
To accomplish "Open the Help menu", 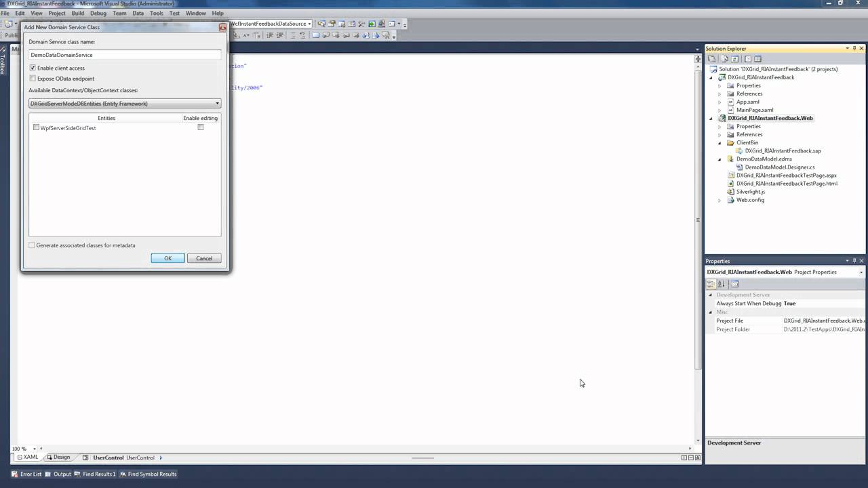I will 218,13.
